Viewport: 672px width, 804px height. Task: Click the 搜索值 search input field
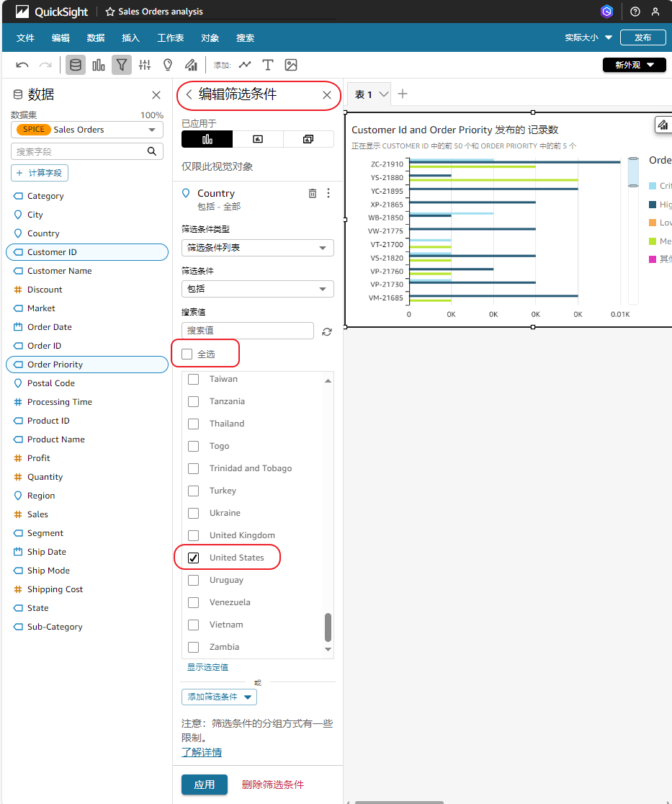tap(247, 331)
